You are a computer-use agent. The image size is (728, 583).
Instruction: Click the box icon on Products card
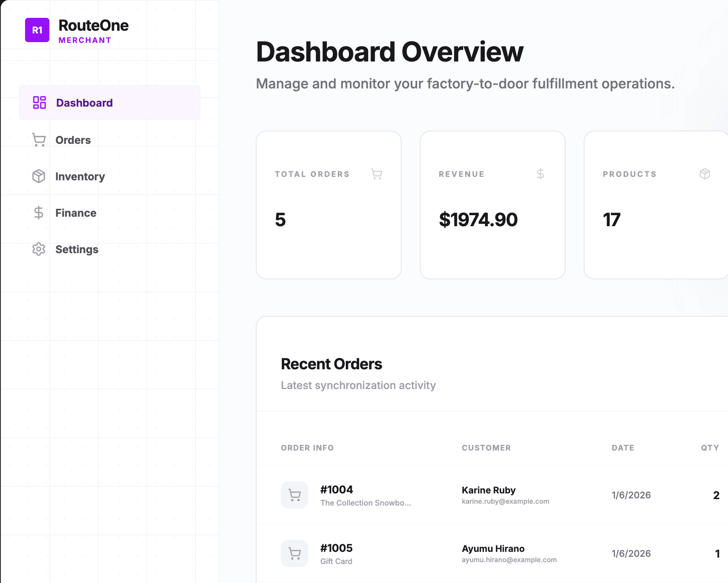(705, 174)
